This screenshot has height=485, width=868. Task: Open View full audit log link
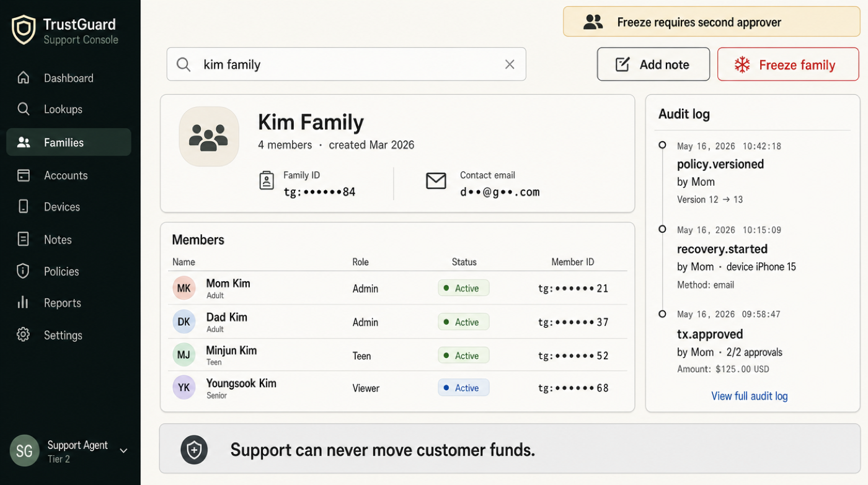point(749,396)
